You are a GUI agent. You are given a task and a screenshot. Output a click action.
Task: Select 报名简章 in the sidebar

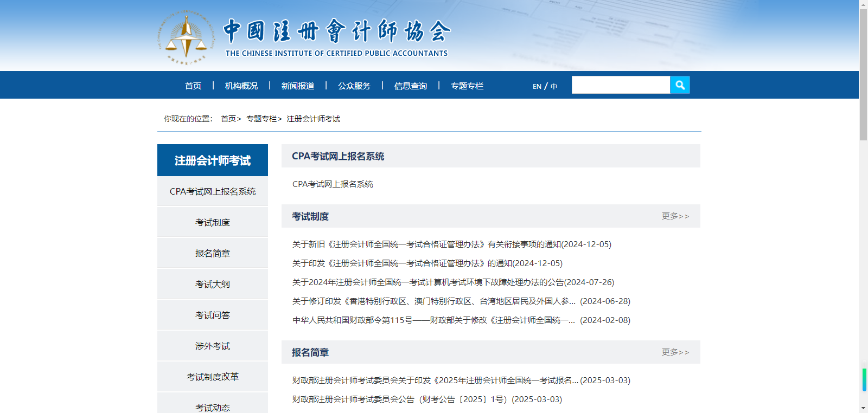click(x=213, y=253)
